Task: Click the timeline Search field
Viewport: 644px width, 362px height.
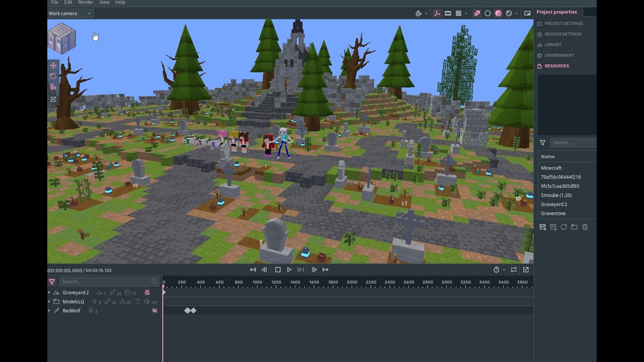Action: (x=109, y=282)
